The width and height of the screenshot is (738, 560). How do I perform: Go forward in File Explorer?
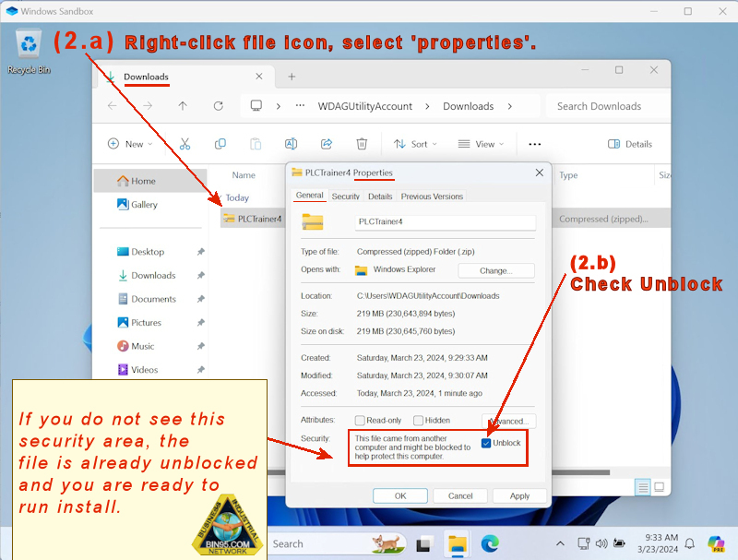point(148,106)
